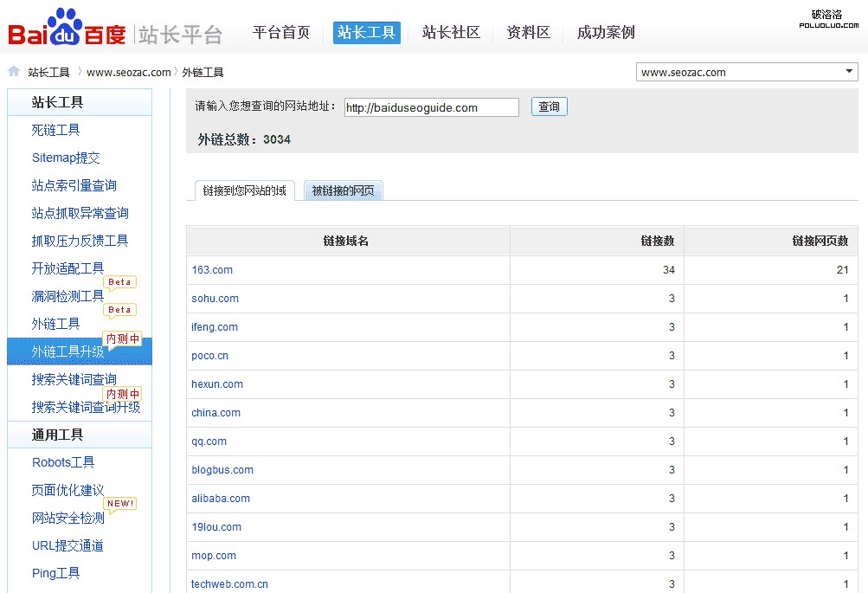Image resolution: width=868 pixels, height=593 pixels.
Task: Open Robots工具 in the sidebar
Action: pos(63,462)
